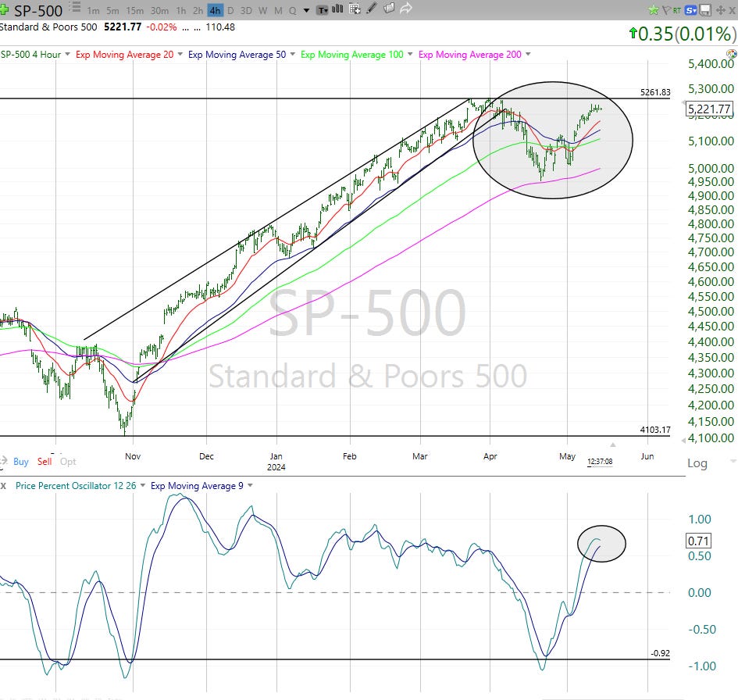Click the 5221.77 last price value

[123, 27]
